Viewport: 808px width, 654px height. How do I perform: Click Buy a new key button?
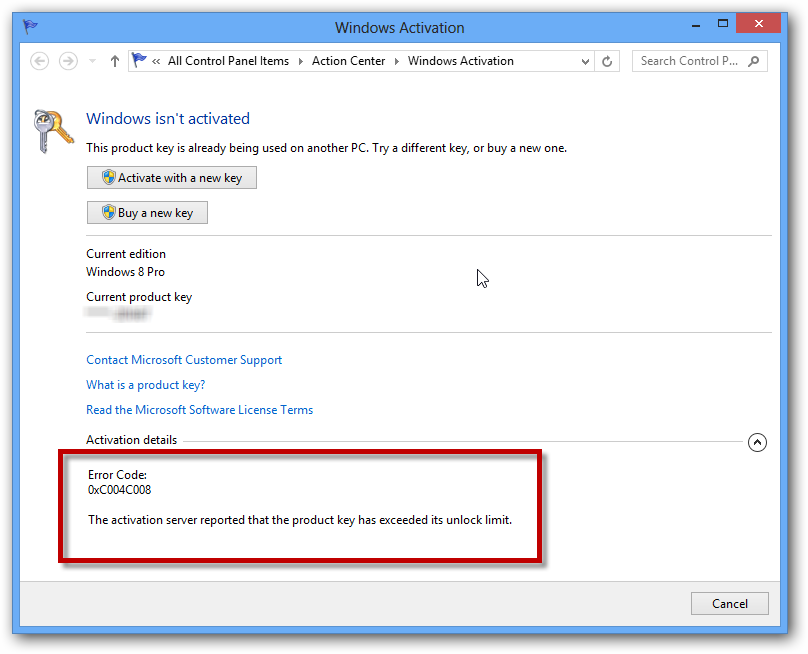147,213
